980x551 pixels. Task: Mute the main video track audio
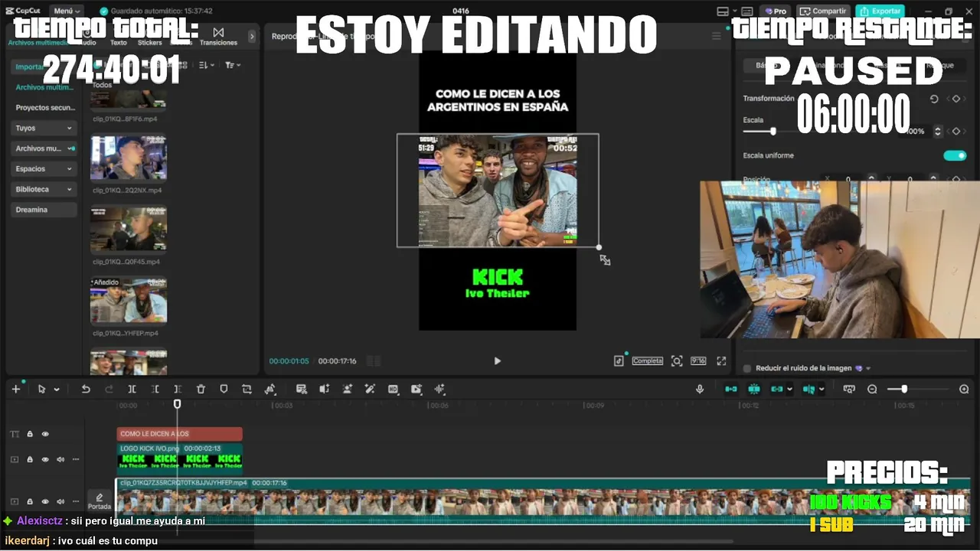click(x=60, y=501)
